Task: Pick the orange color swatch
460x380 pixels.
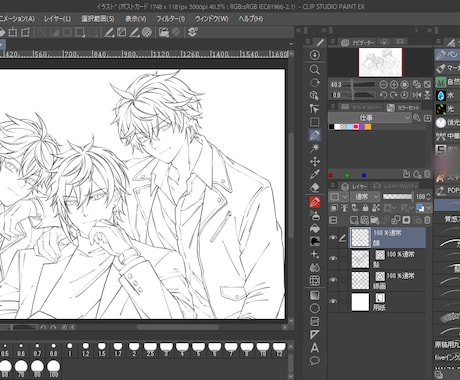Action: (368, 127)
